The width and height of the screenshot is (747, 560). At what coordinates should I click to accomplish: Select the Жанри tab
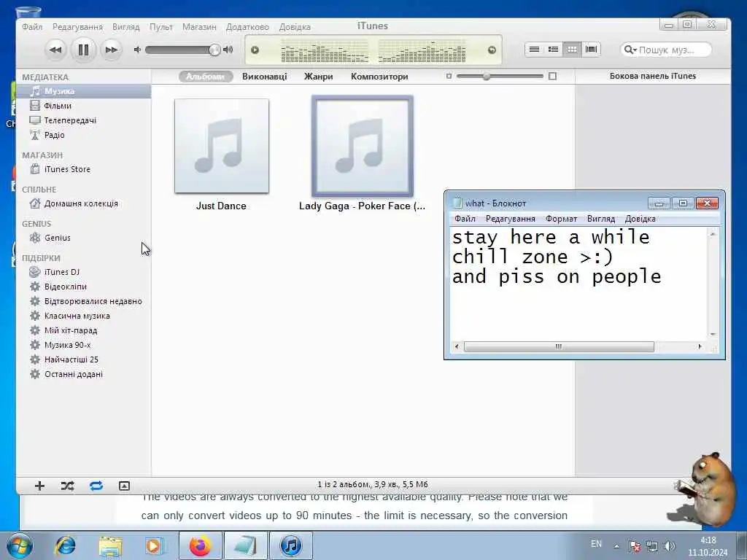pyautogui.click(x=318, y=76)
